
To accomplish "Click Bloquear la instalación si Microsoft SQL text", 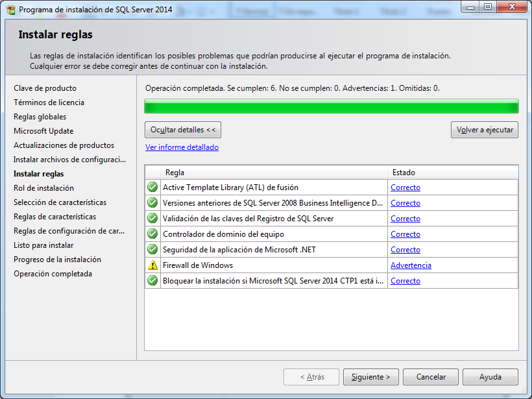I will pyautogui.click(x=273, y=281).
